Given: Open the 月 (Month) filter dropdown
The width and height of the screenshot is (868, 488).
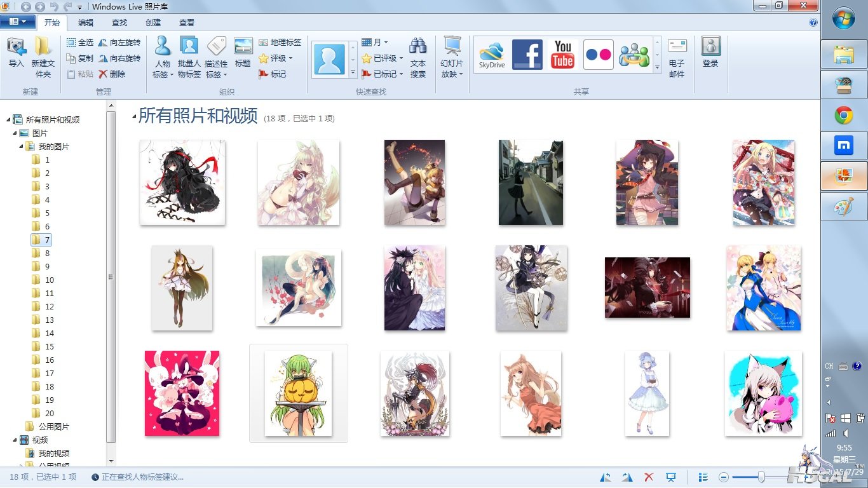Looking at the screenshot, I should [375, 42].
